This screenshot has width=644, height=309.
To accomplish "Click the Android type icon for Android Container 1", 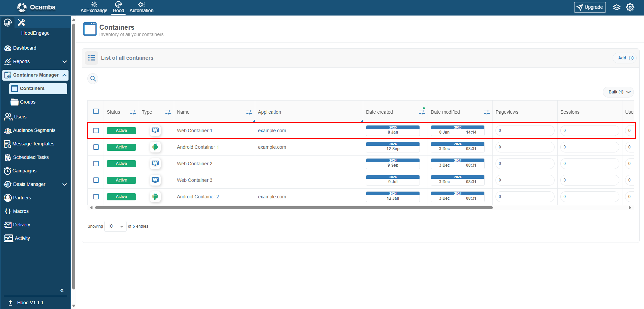I will (155, 147).
